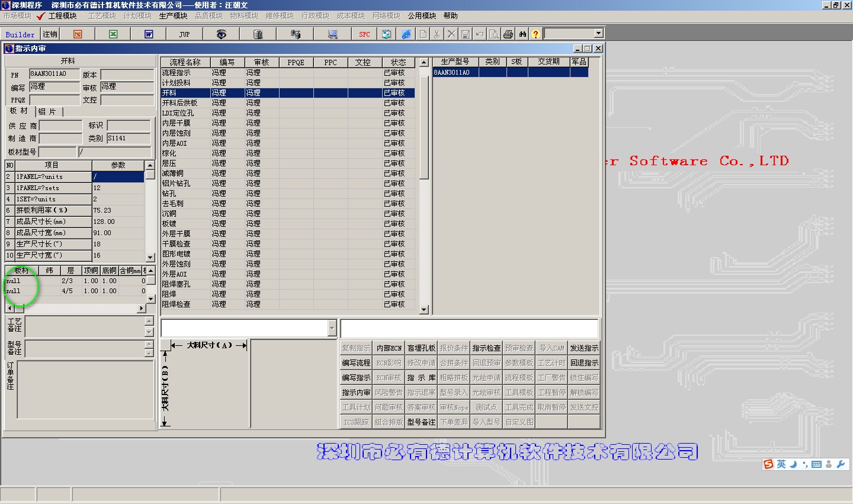Click the scissors cut toolbar icon
The height and width of the screenshot is (504, 853).
[x=437, y=34]
